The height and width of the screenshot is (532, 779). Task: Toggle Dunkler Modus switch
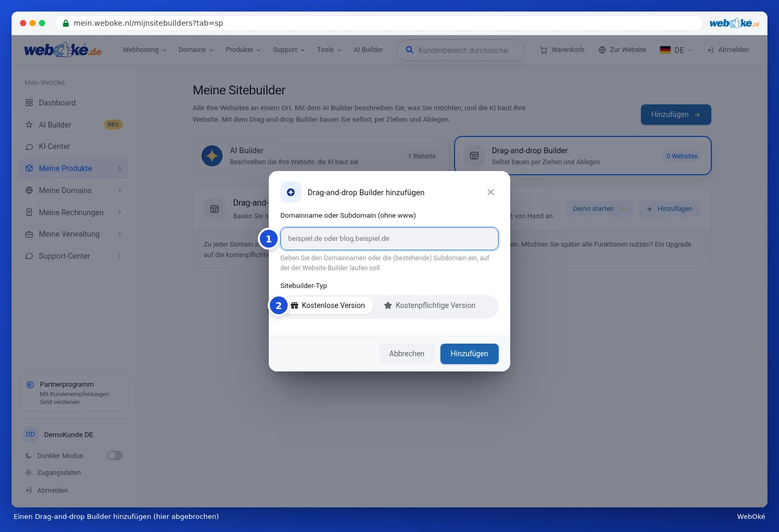[x=115, y=455]
